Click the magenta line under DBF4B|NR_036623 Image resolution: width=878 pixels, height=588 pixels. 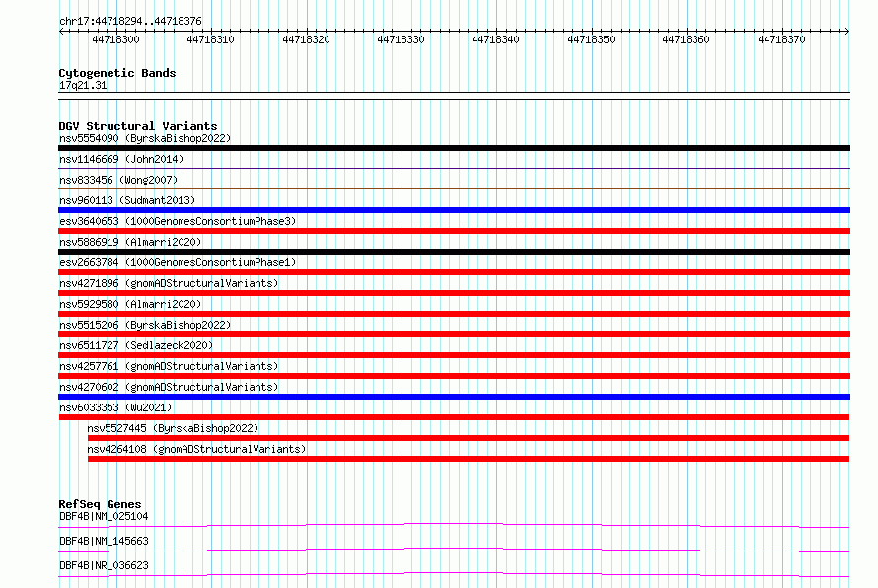(454, 574)
